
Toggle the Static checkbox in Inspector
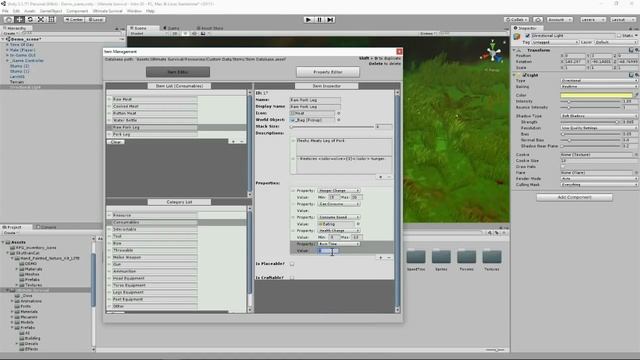(619, 36)
